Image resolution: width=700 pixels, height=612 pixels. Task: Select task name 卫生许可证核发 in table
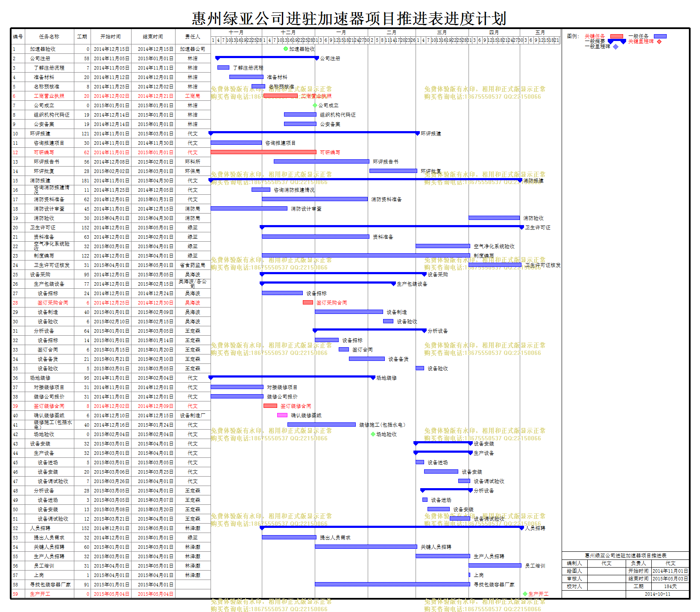pos(52,265)
